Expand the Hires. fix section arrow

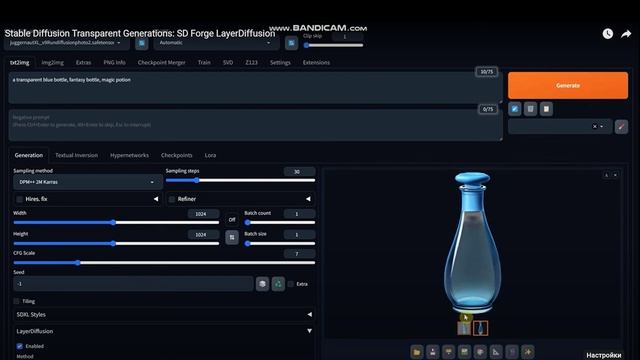[156, 199]
